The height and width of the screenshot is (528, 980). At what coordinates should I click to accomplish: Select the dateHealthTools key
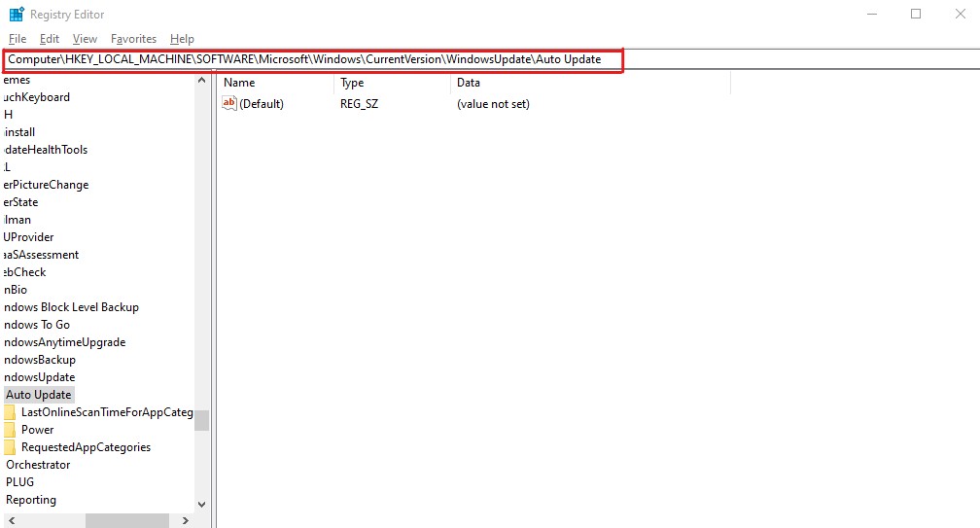point(46,150)
